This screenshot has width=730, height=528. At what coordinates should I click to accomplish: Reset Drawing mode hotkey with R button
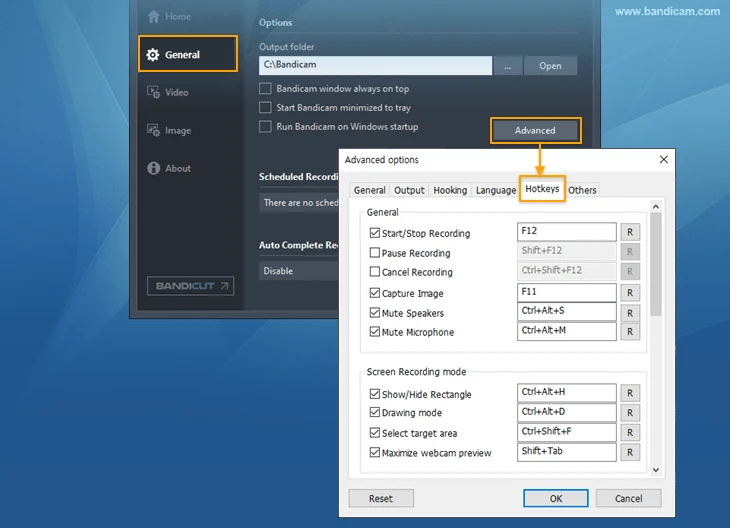630,413
